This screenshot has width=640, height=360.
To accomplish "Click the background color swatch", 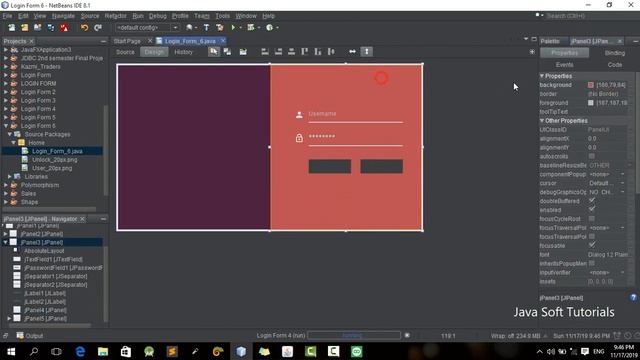I will (591, 85).
